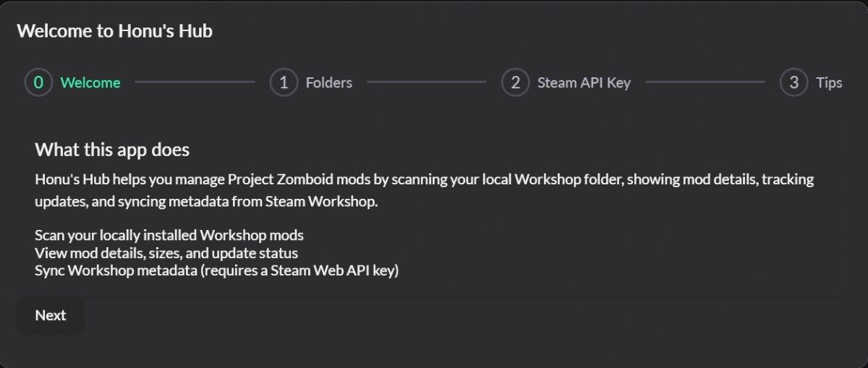The image size is (868, 368).
Task: Click the 'Welcome to Honu's Hub' title
Action: click(114, 31)
